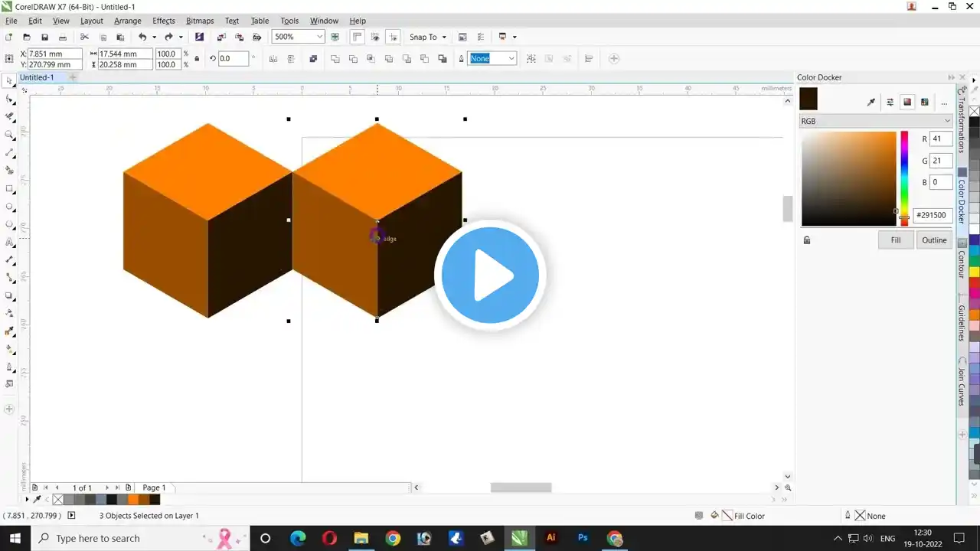980x551 pixels.
Task: Click the hex color #291500 field
Action: [933, 216]
